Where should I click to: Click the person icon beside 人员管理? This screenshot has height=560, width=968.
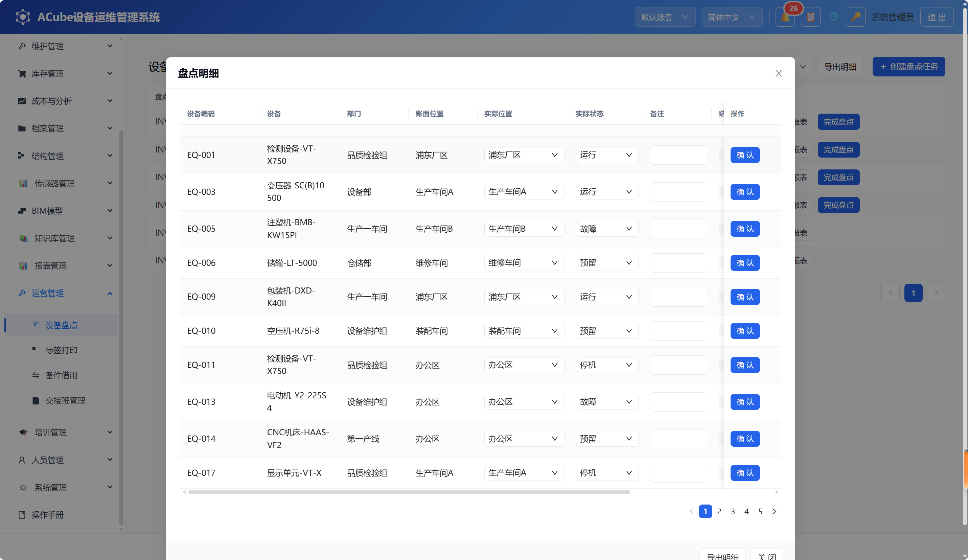[22, 460]
